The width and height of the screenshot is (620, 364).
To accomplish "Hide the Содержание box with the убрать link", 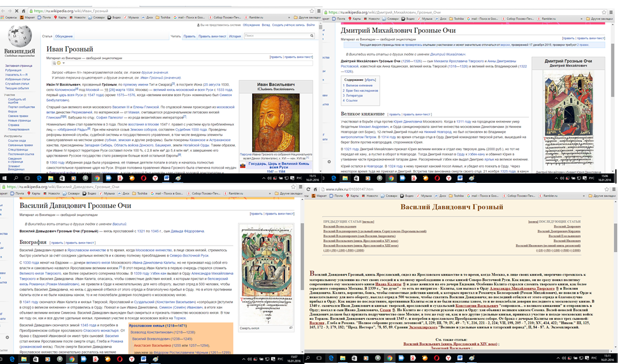I will point(370,80).
